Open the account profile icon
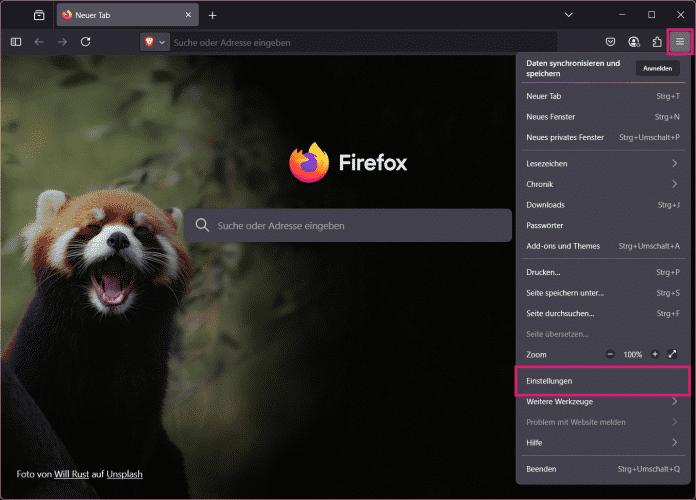 634,42
